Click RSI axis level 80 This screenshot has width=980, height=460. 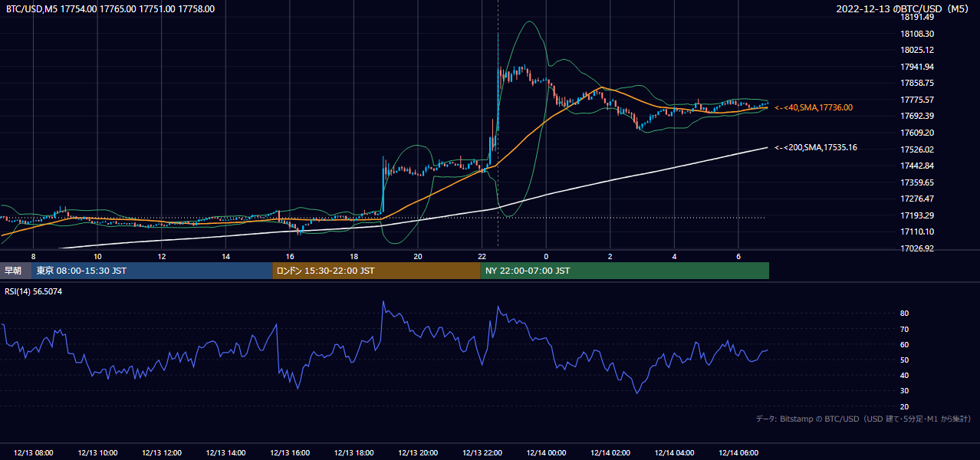point(905,314)
